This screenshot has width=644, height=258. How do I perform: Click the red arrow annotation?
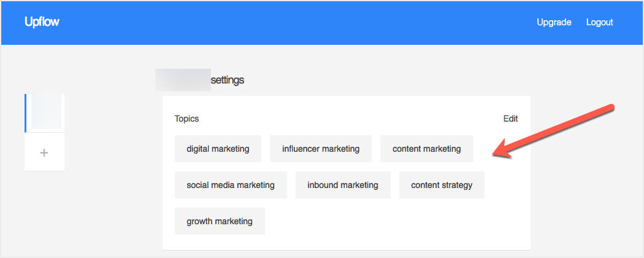(553, 131)
